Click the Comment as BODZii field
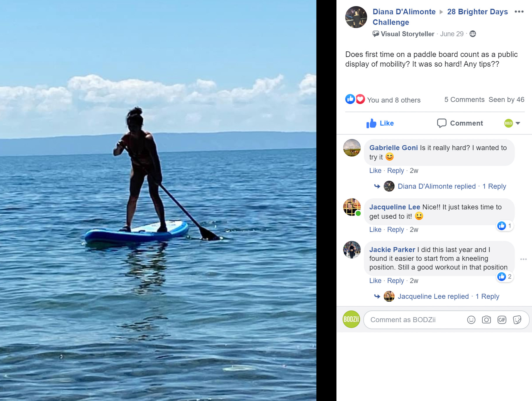The height and width of the screenshot is (401, 532). (x=415, y=320)
